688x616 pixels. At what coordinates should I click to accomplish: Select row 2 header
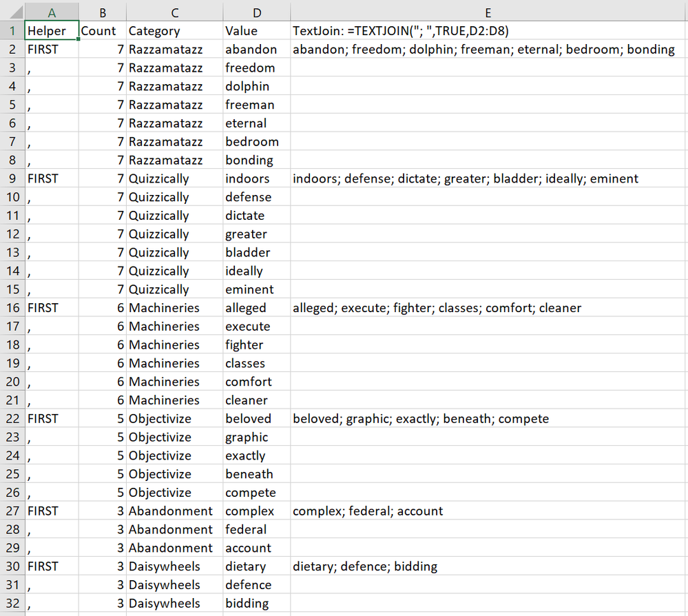(12, 49)
